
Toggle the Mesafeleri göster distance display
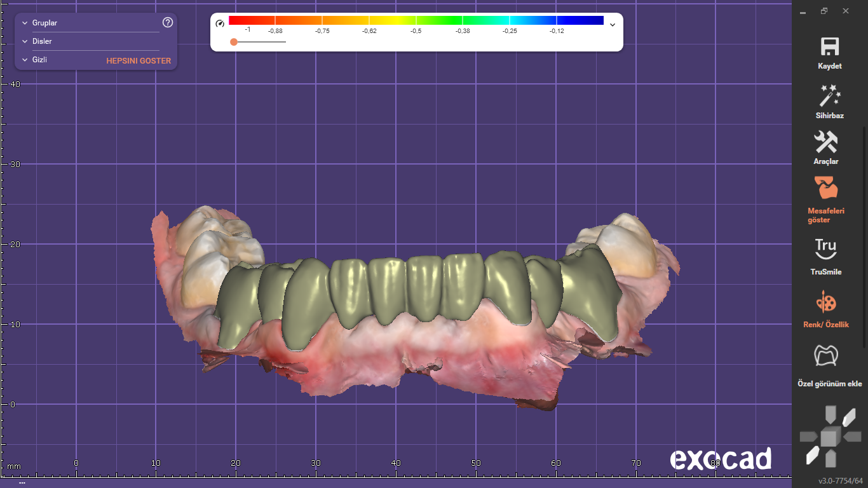click(826, 189)
